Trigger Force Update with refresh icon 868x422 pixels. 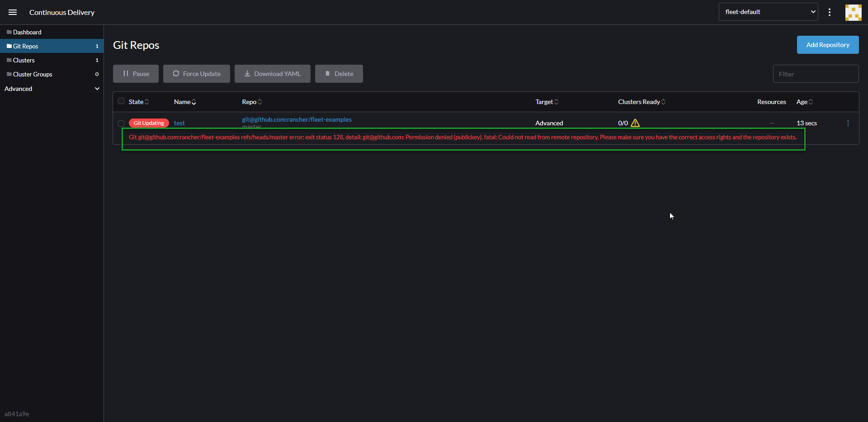click(x=176, y=73)
